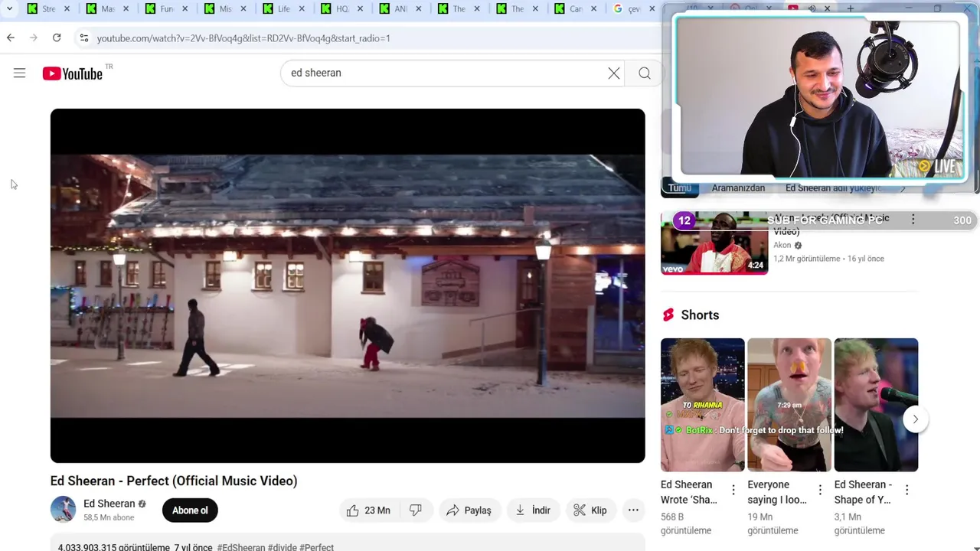Screen dimensions: 980x551
Task: Go forward with the browser arrow
Action: [34, 37]
